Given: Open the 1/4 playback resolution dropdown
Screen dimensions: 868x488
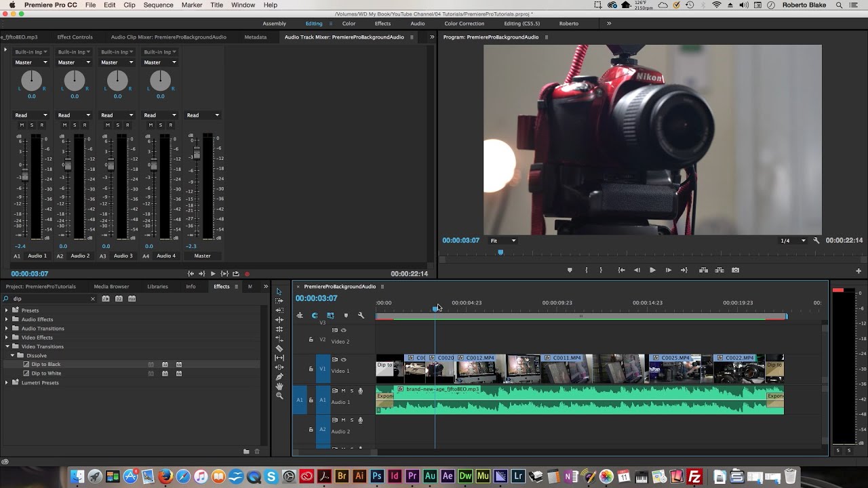Looking at the screenshot, I should 793,241.
